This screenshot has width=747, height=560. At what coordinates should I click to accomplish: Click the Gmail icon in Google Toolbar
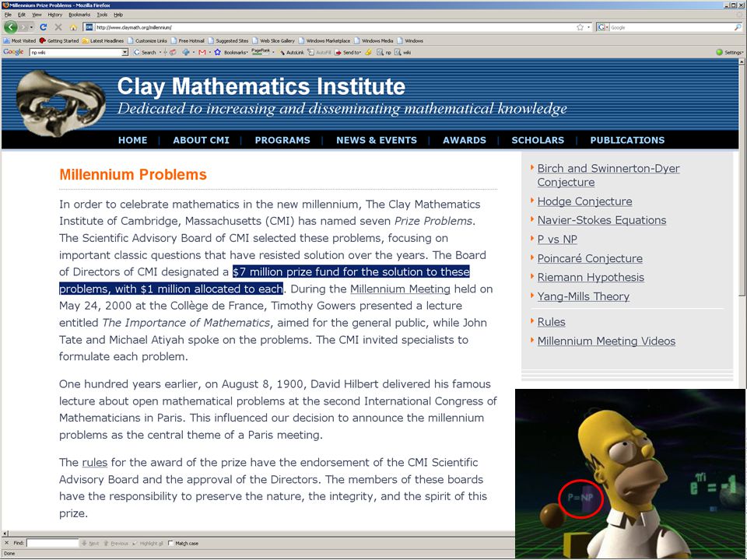pyautogui.click(x=202, y=52)
